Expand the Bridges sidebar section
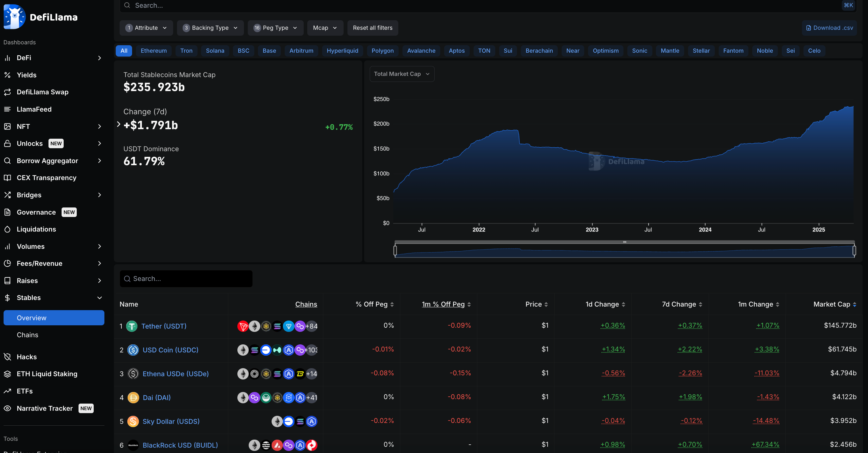The height and width of the screenshot is (453, 868). 99,195
